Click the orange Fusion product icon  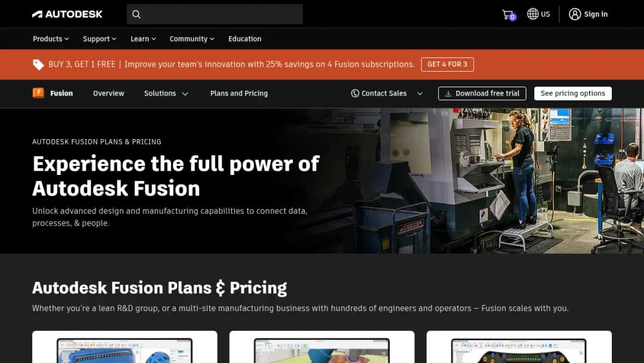tap(38, 93)
